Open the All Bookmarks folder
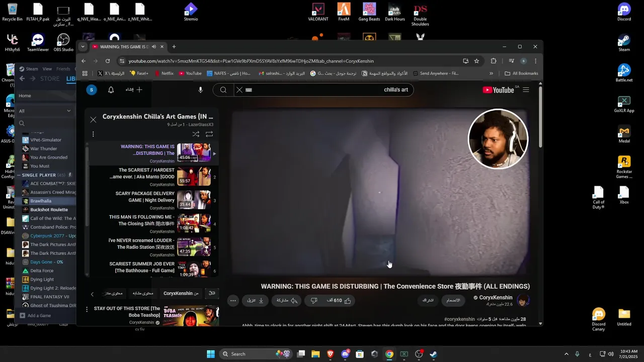Image resolution: width=644 pixels, height=362 pixels. click(521, 73)
